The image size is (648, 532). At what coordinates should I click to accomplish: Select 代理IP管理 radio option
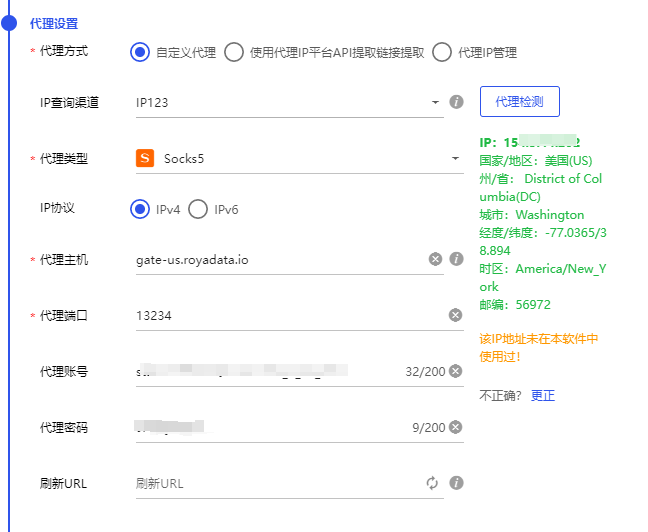click(x=442, y=53)
